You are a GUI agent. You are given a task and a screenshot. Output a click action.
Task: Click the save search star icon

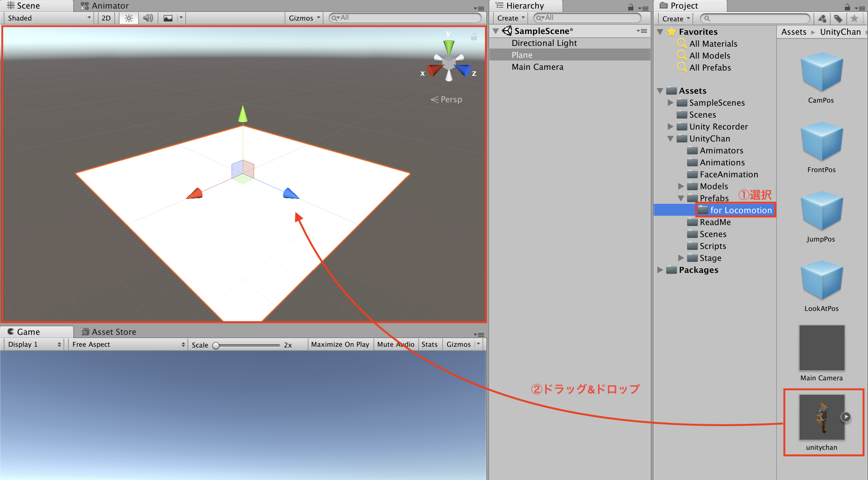[854, 19]
